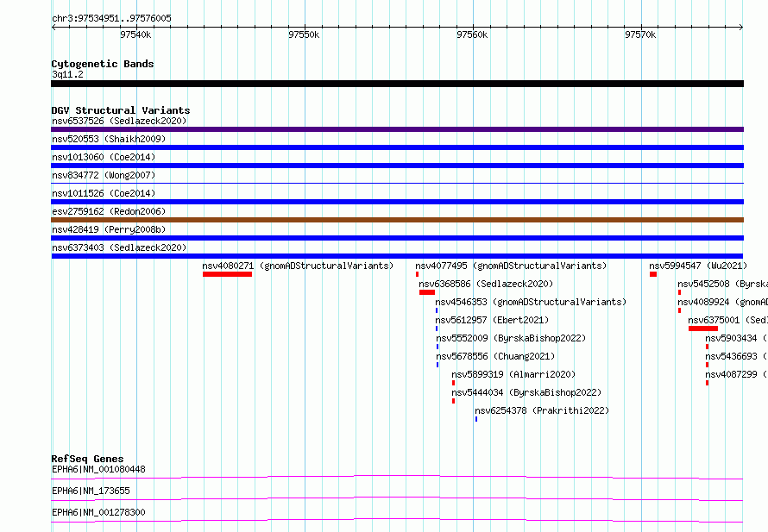Click the nsv834772 (Wong2007) label
The image size is (768, 532).
tap(104, 175)
